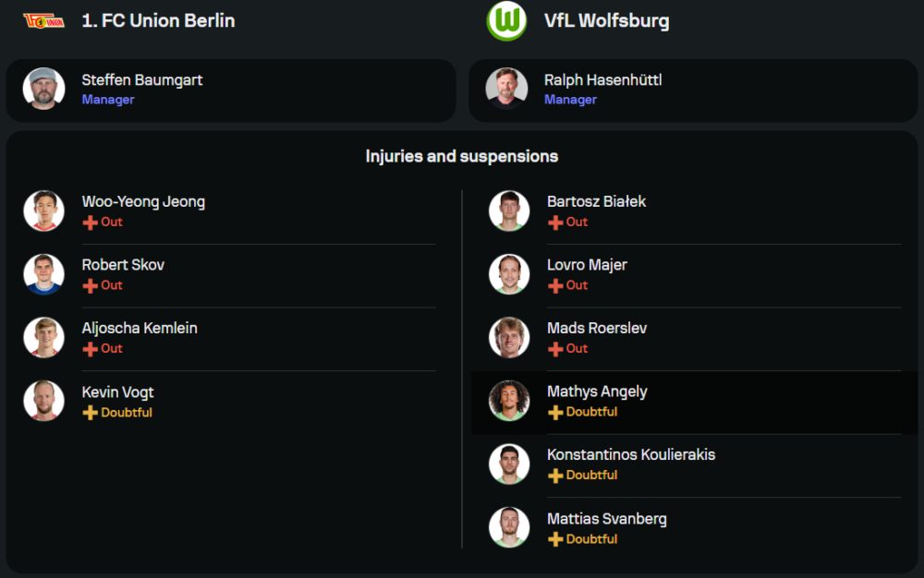Click Aljoscha Kemlein's player avatar
Image resolution: width=924 pixels, height=578 pixels.
43,337
